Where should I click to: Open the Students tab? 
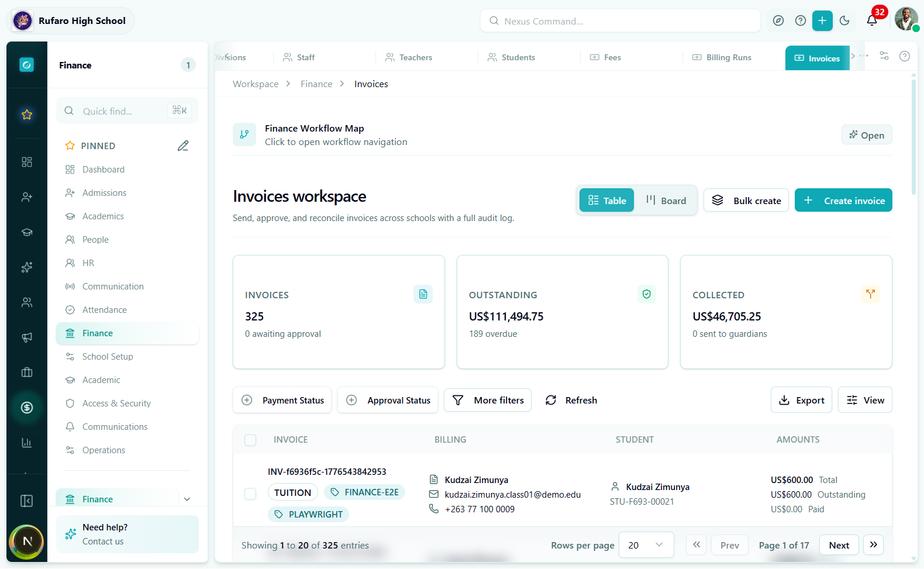coord(512,57)
